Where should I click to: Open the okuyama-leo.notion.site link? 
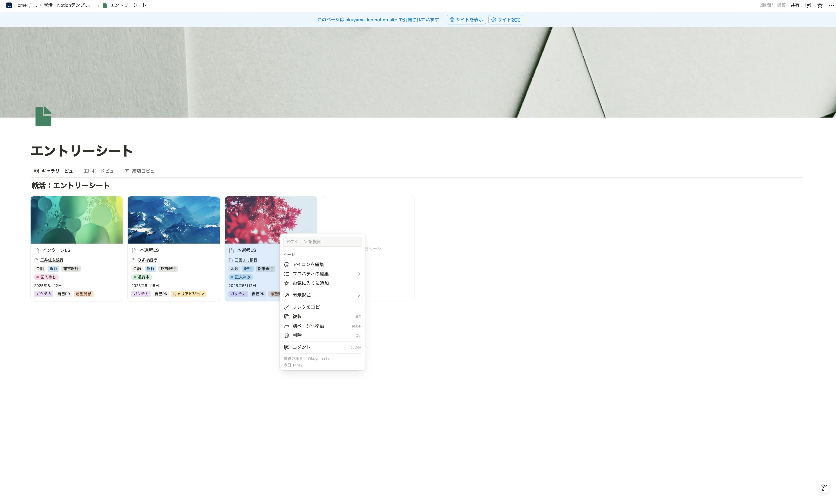[371, 20]
